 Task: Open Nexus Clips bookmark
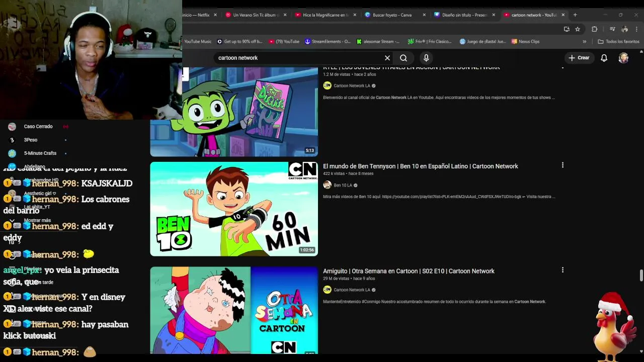525,42
